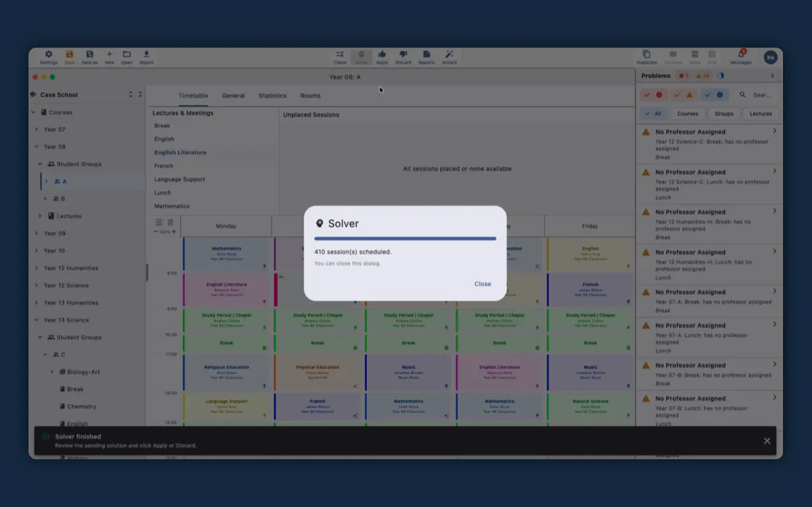812x507 pixels.
Task: Open Settings from the top toolbar
Action: tap(49, 58)
